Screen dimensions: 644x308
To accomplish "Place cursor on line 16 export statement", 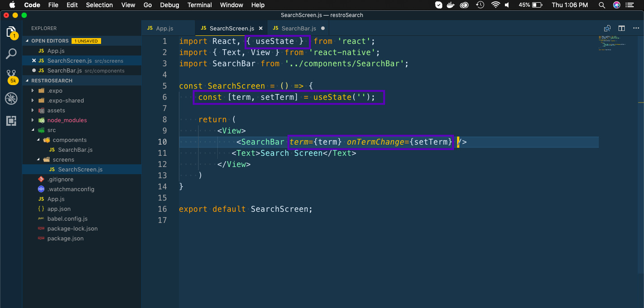I will (246, 209).
